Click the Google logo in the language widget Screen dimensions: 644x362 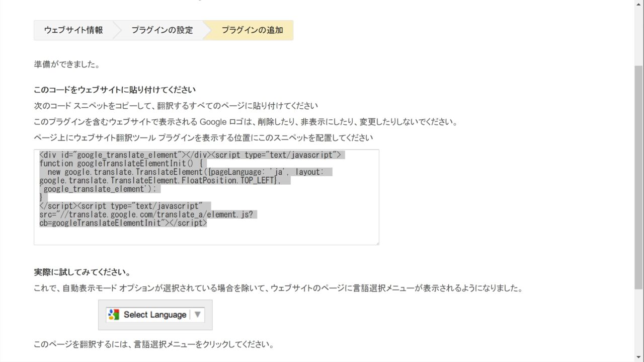(114, 315)
